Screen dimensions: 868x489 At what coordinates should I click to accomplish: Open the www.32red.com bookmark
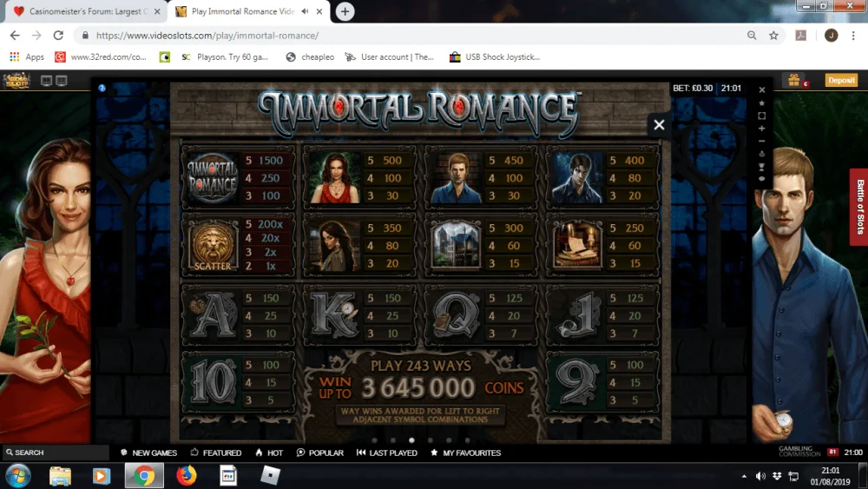click(x=101, y=57)
